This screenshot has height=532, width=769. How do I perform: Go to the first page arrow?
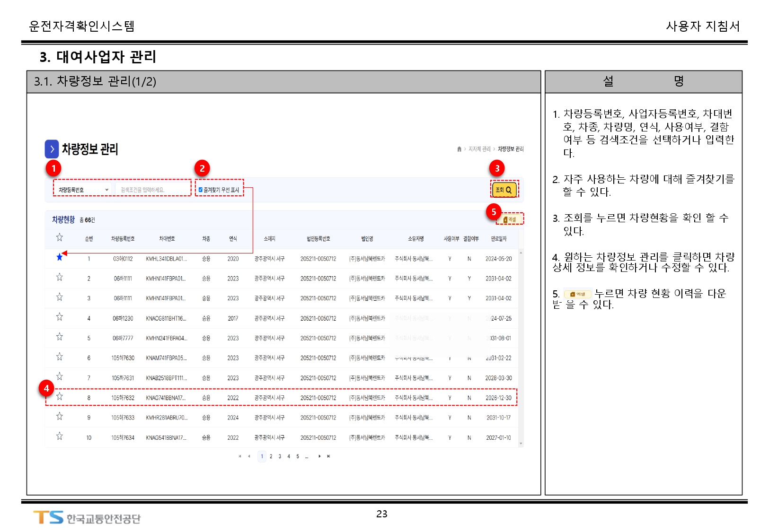click(x=240, y=456)
